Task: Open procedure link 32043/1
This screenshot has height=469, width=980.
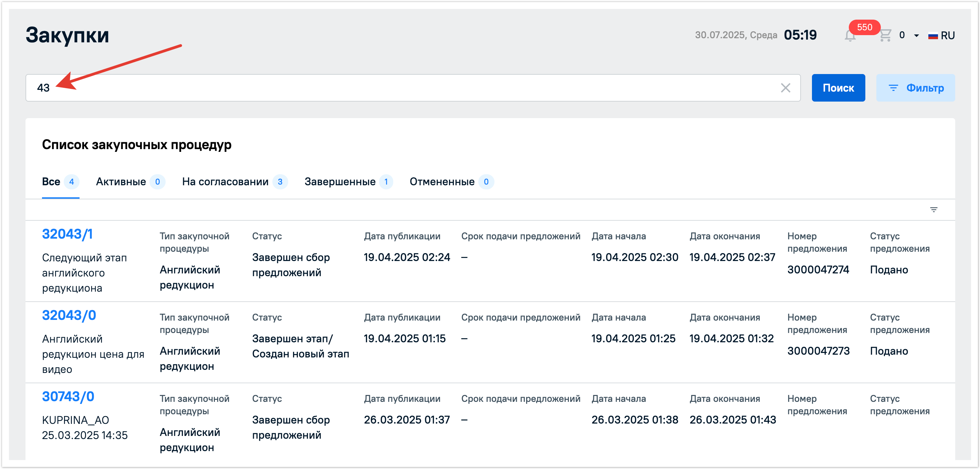Action: click(x=67, y=234)
